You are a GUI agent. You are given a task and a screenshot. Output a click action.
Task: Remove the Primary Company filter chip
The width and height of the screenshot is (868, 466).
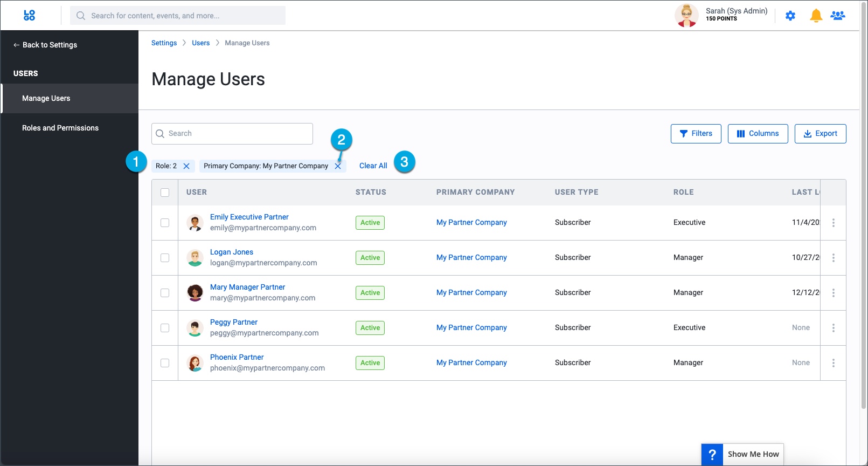(338, 166)
